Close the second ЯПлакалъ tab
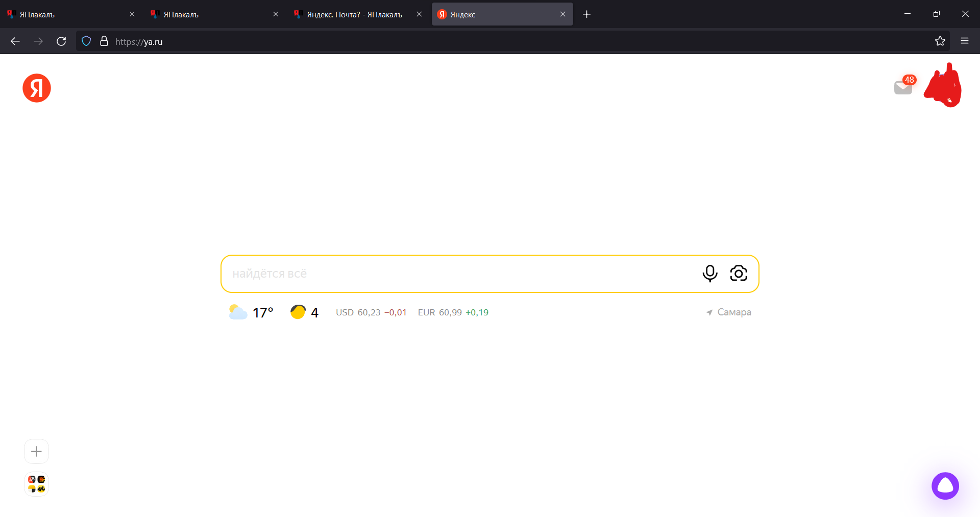The width and height of the screenshot is (980, 517). pos(276,14)
